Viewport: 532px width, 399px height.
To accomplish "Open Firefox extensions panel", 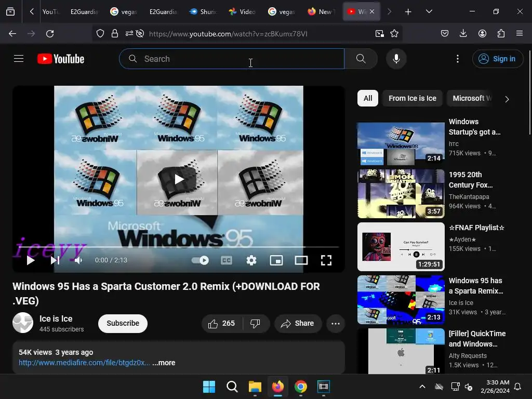I will (501, 34).
